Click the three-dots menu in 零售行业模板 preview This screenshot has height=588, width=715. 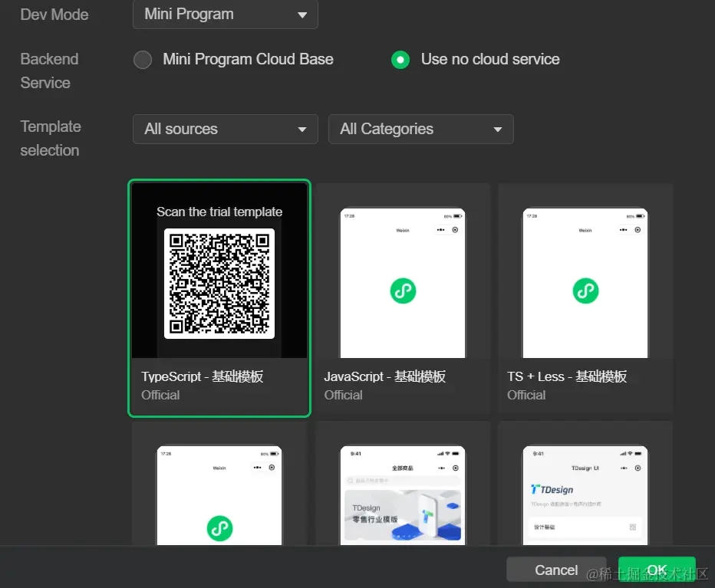pyautogui.click(x=441, y=468)
